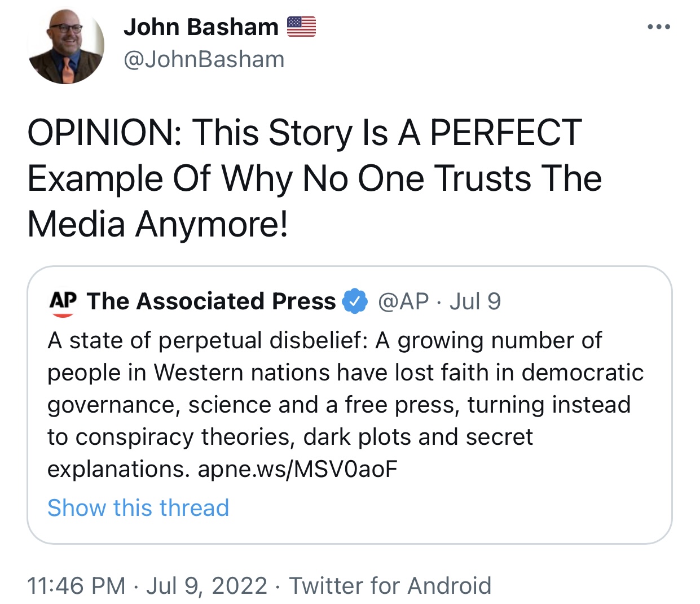Click the word PERFECT in the tweet
The width and height of the screenshot is (700, 604).
505,133
